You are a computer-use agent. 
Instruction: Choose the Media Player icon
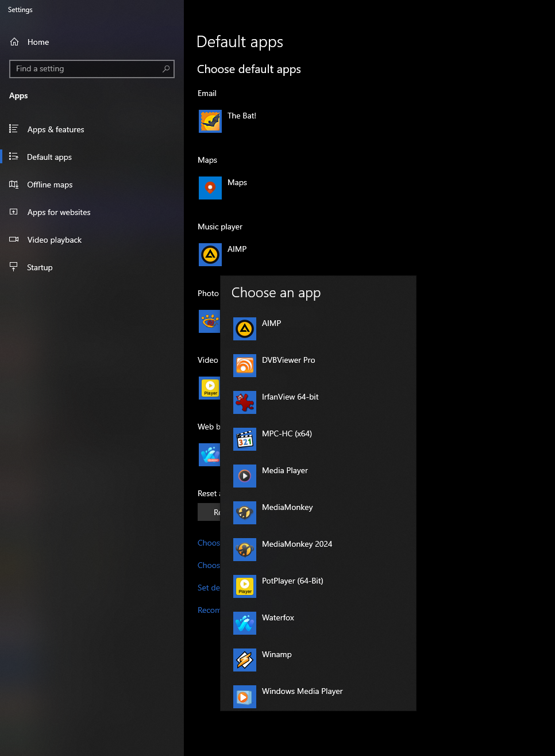click(x=245, y=476)
